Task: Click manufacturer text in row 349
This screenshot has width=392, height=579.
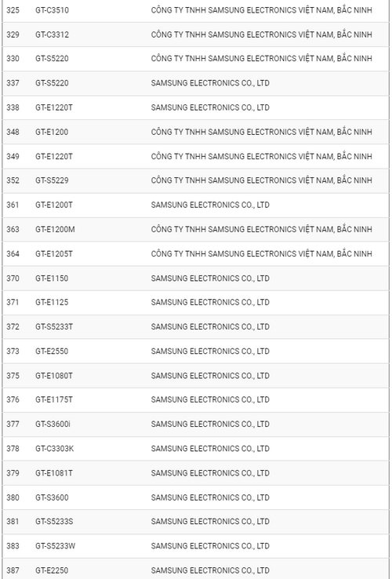Action: tap(261, 157)
